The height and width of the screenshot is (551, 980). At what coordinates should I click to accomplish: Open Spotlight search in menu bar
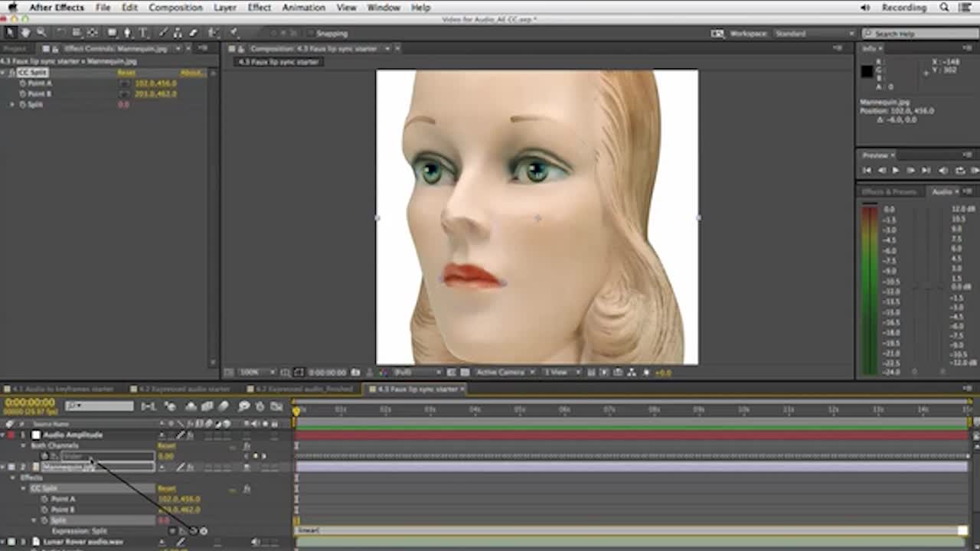945,8
